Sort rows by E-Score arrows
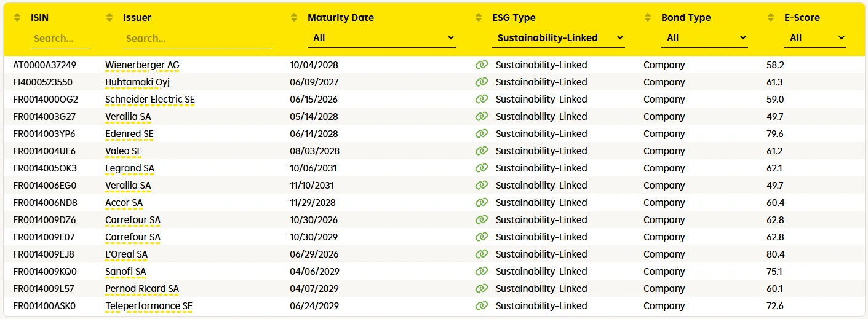The image size is (868, 319). tap(771, 18)
